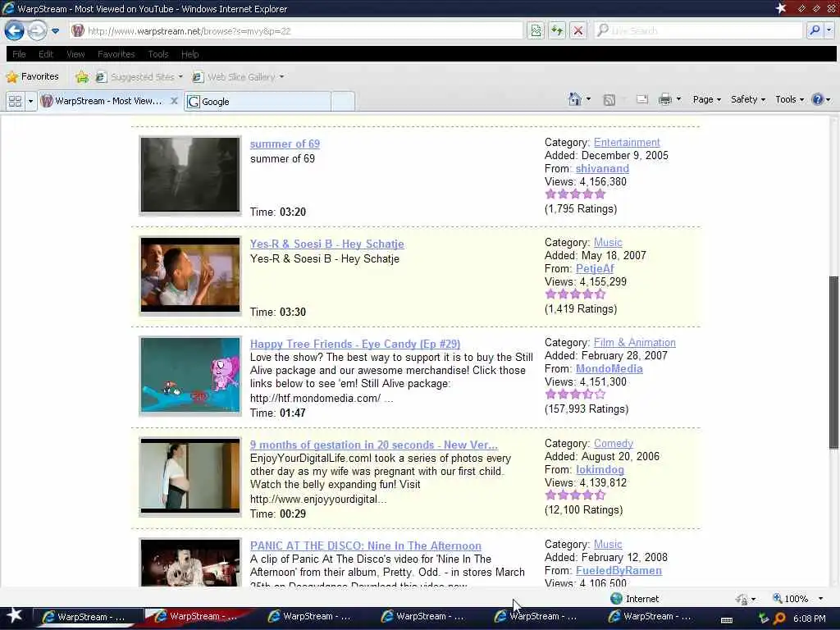Screen dimensions: 840x630
Task: Open user shivanand profile link
Action: point(602,168)
